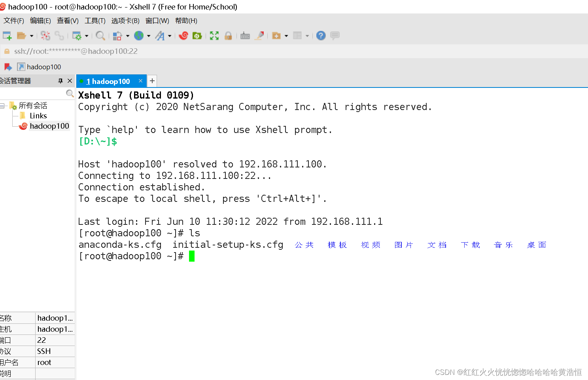
Task: Select the 所有会话 folder
Action: [33, 106]
